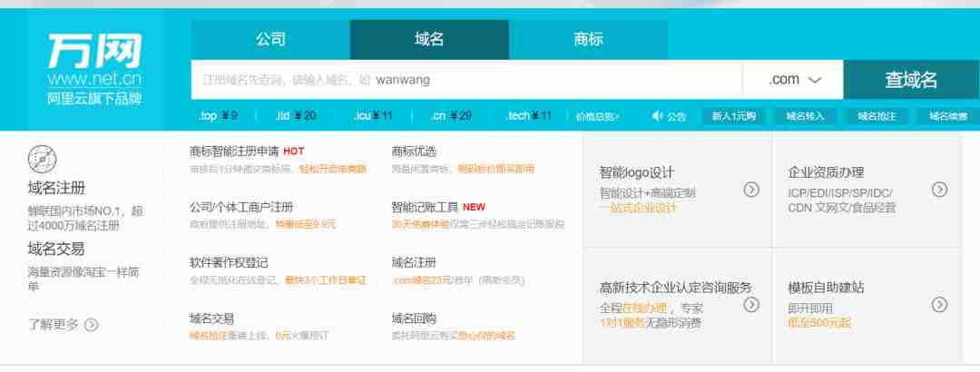The height and width of the screenshot is (372, 980).
Task: Click the .icu ¥11 price link
Action: [x=373, y=115]
